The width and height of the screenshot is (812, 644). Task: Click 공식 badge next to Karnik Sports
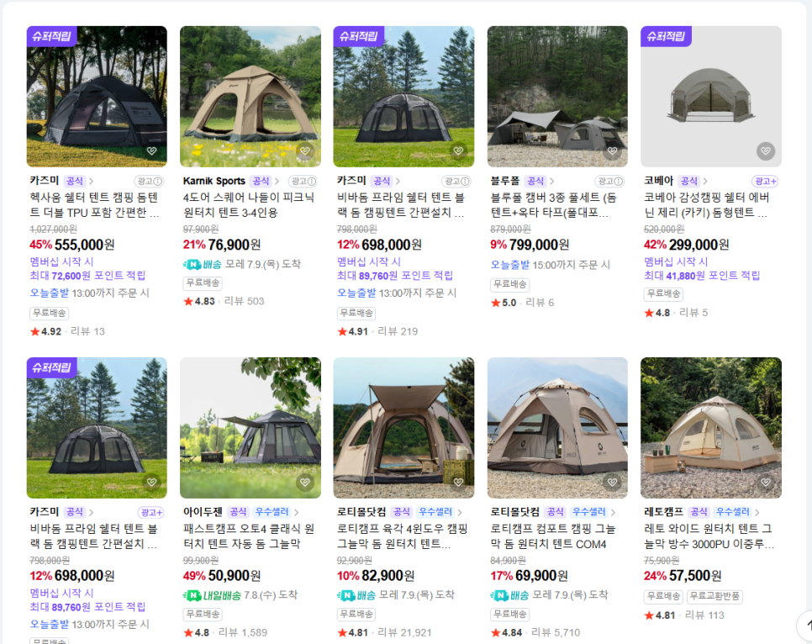pyautogui.click(x=261, y=181)
